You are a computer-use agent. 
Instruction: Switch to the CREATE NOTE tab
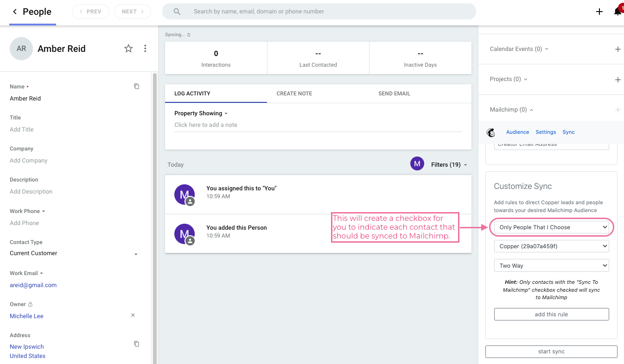(294, 94)
